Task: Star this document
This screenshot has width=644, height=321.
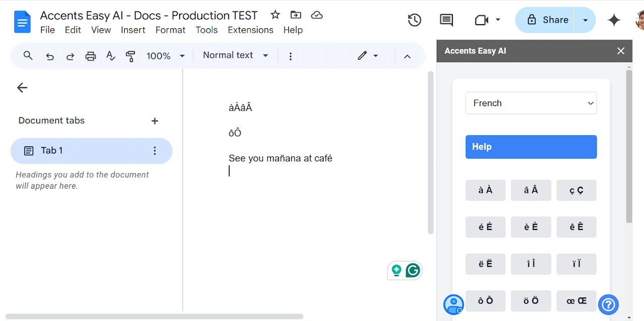Action: pos(275,15)
